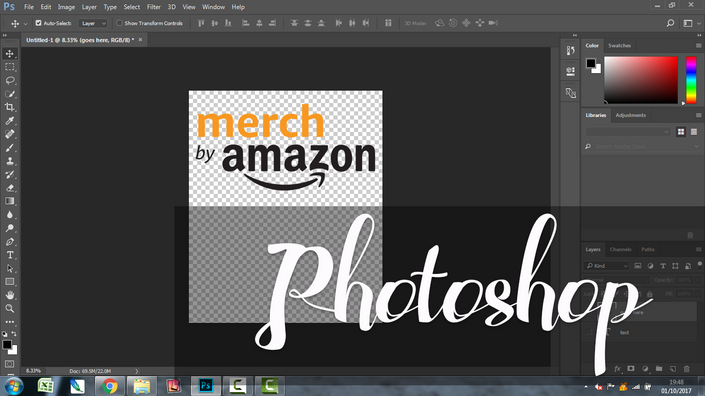Select the Eraser tool
This screenshot has height=396, width=705.
9,188
